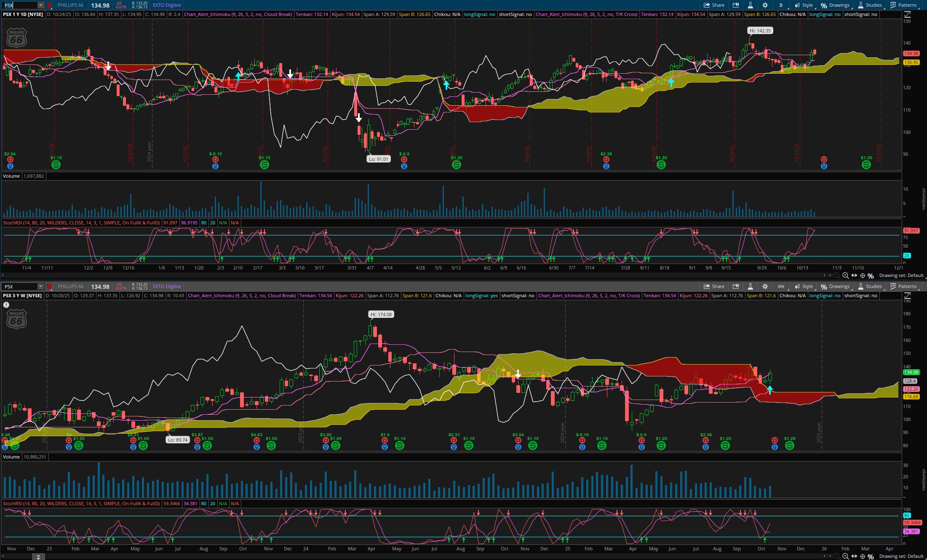This screenshot has width=927, height=560.
Task: Click the exclamation warning icon on the weekly chart
Action: (x=6, y=304)
